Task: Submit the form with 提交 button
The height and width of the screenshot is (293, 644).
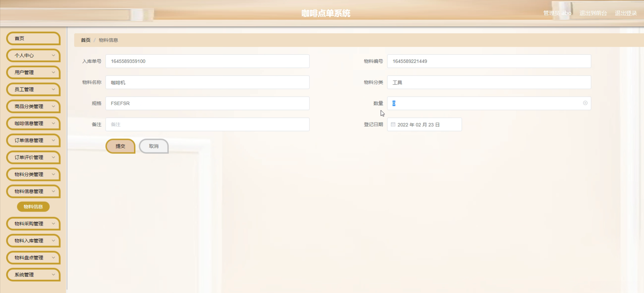Action: point(121,146)
